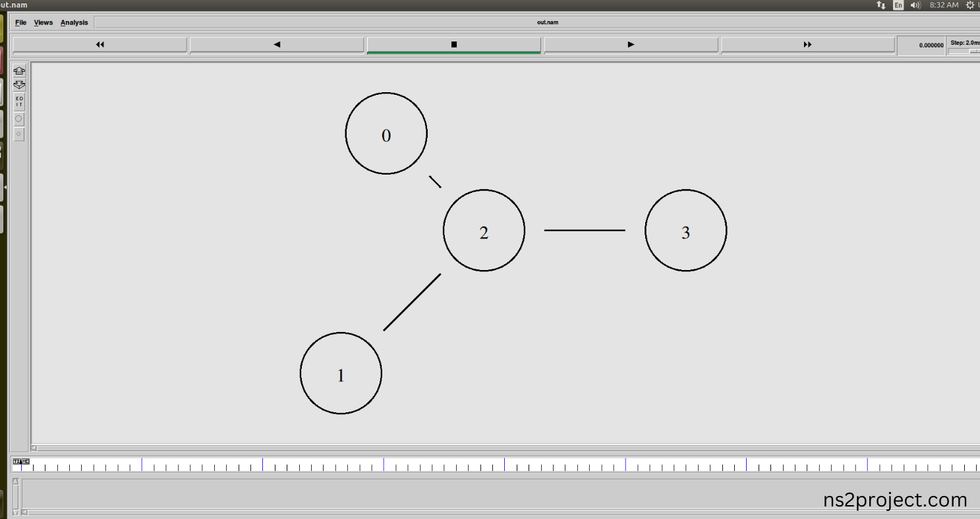Click the canvas horizontal scrollbar left arrow
Viewport: 980px width, 519px height.
[34, 449]
